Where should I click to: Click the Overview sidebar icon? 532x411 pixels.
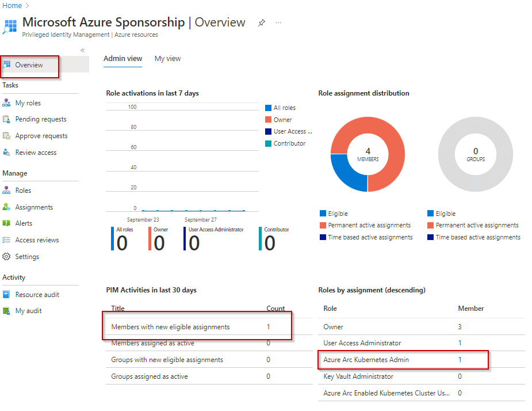tap(7, 64)
